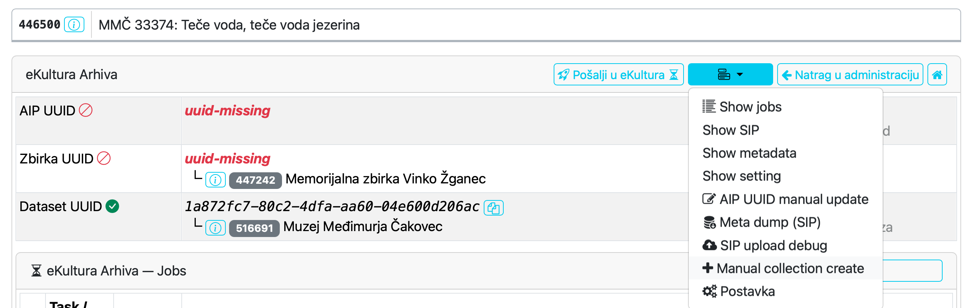Image resolution: width=980 pixels, height=308 pixels.
Task: Open the cyan actions dropdown button
Action: point(730,74)
